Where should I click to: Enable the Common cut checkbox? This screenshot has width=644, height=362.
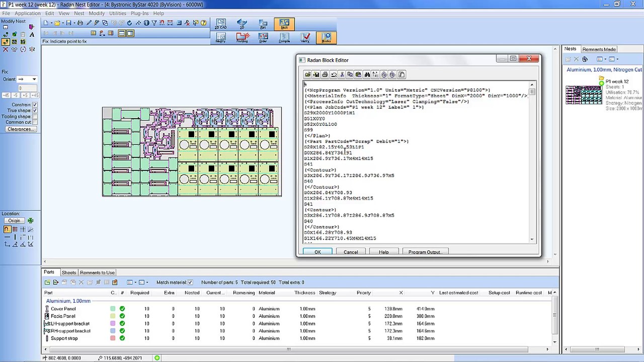coord(35,122)
